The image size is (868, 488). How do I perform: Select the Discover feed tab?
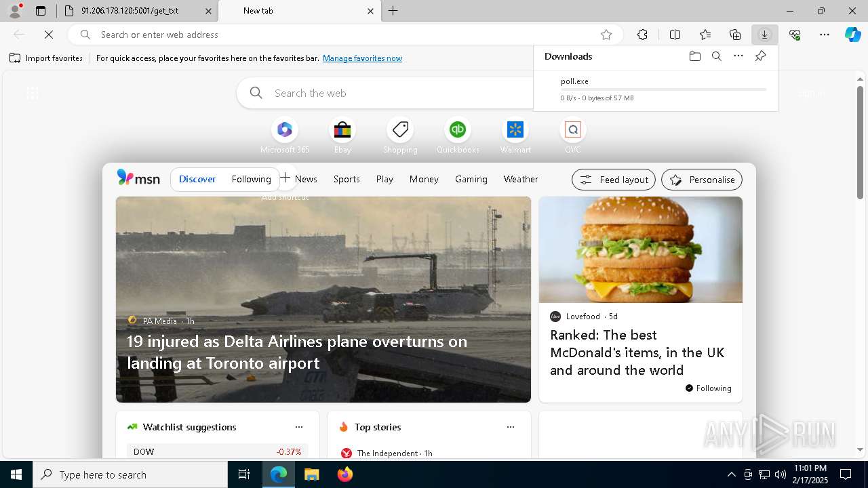point(197,179)
